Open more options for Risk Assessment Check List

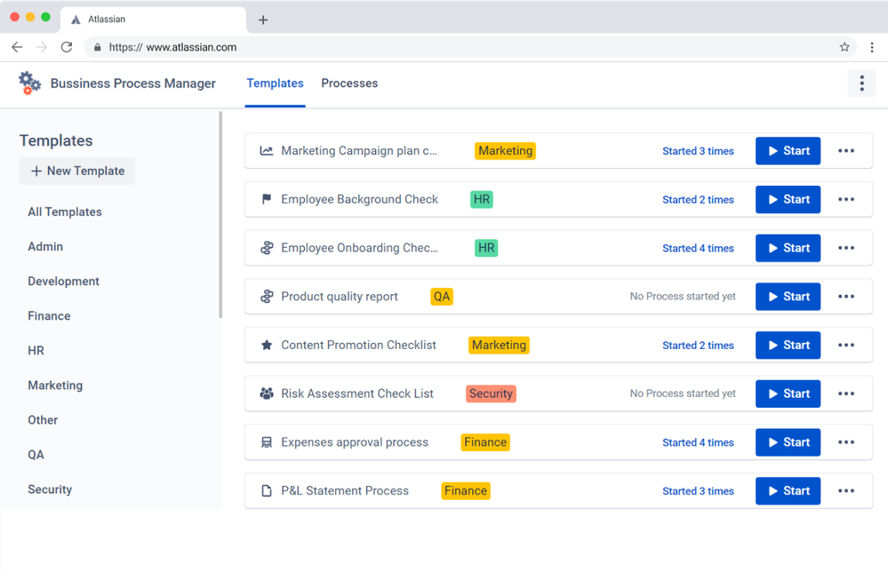coord(846,393)
